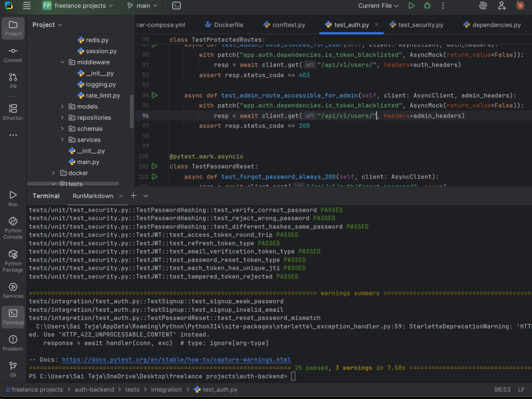
Task: Click project tree vertical scrollbar
Action: point(131,111)
